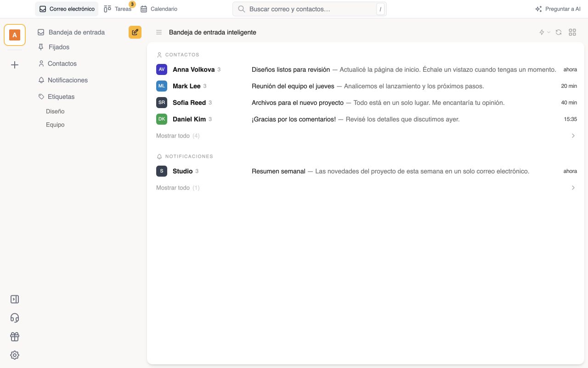Click the Sofia Reed SR avatar

pyautogui.click(x=162, y=103)
